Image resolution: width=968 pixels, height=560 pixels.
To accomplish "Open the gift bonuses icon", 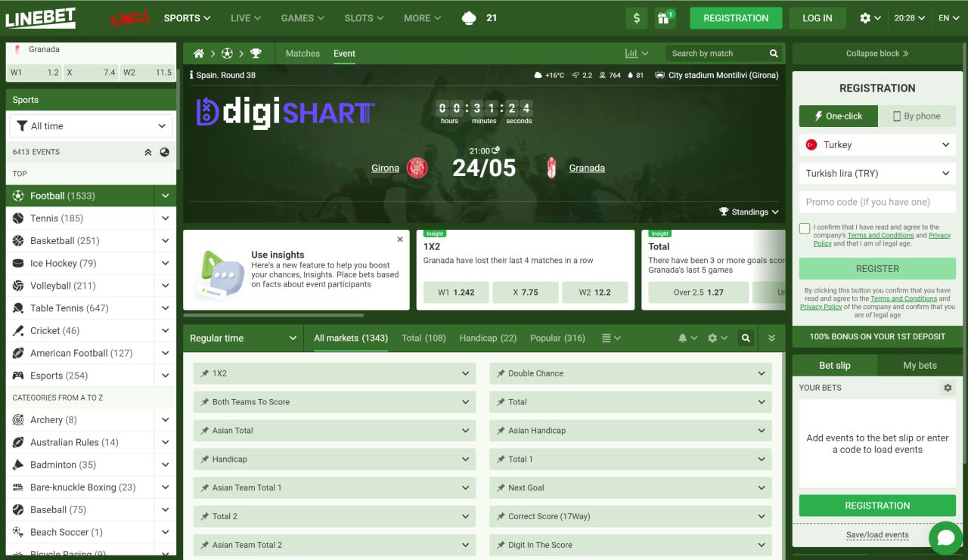I will [664, 18].
